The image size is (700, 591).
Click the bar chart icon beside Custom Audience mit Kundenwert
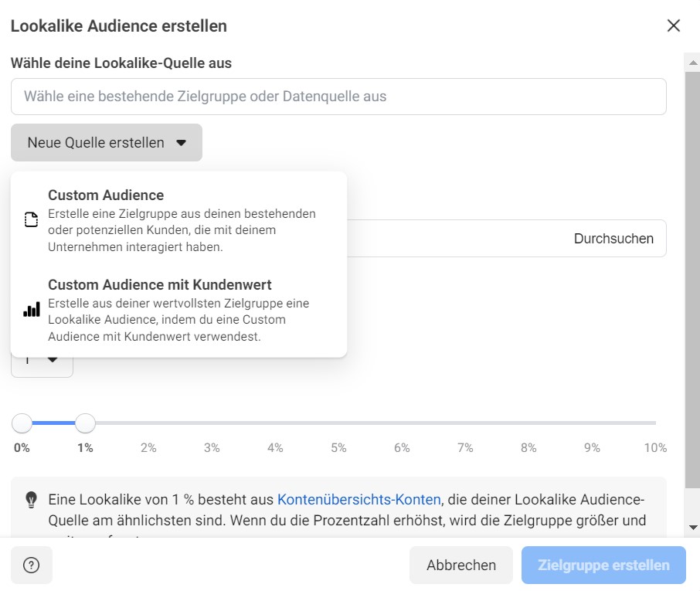tap(31, 308)
